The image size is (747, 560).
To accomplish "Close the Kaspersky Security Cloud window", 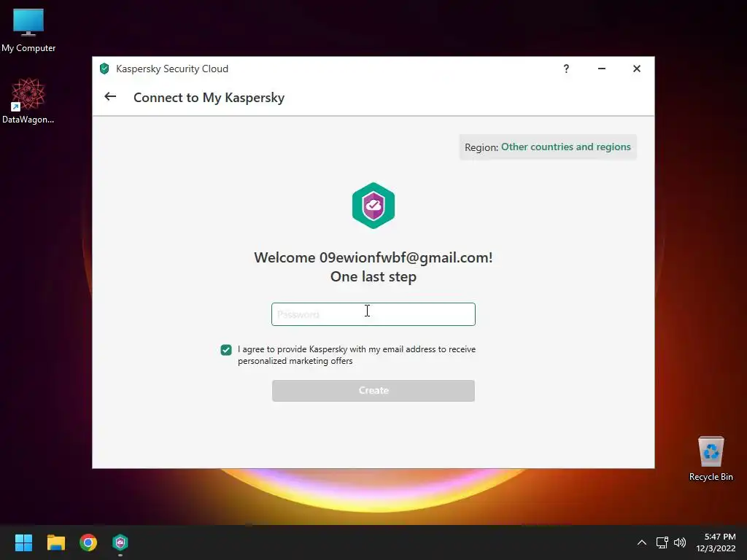I will coord(636,69).
